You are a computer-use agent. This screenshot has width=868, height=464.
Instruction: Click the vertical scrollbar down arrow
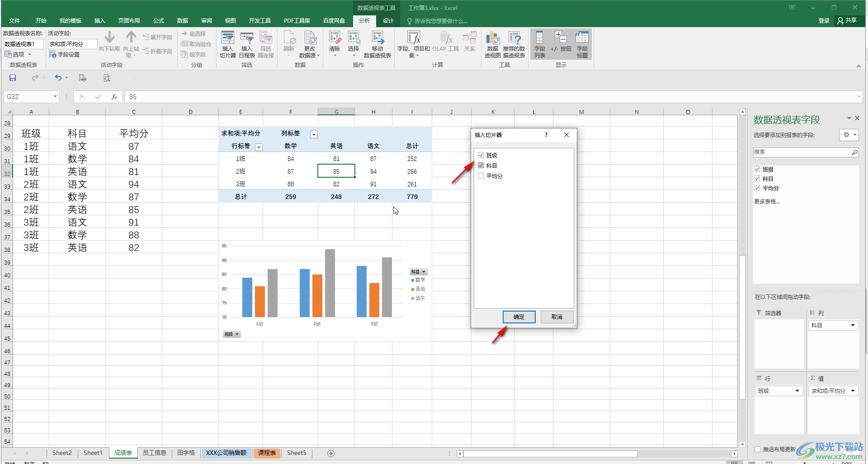(742, 445)
